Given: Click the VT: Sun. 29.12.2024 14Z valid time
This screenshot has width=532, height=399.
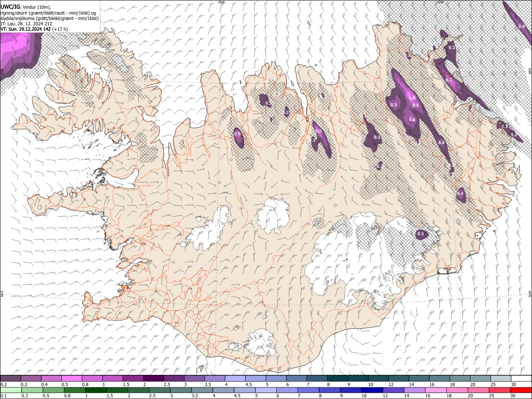Looking at the screenshot, I should pyautogui.click(x=26, y=29).
